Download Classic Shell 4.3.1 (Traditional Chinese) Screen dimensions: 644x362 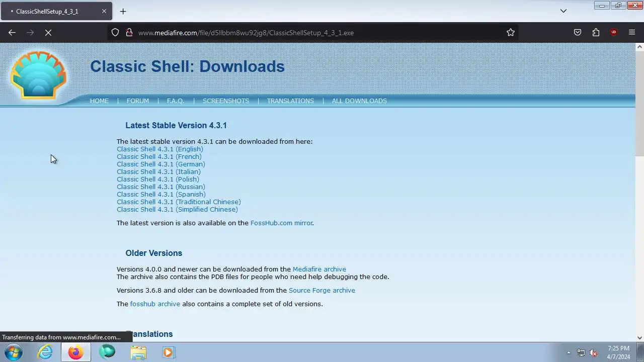coord(179,202)
